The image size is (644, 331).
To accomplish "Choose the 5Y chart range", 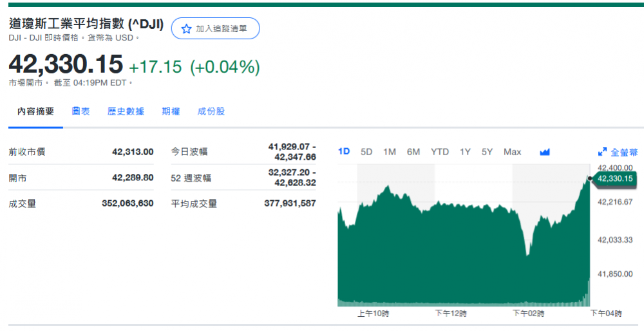I will coord(487,152).
